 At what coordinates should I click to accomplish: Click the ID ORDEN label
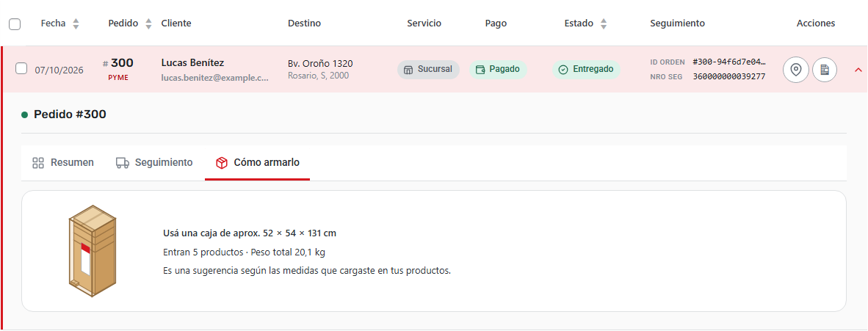tap(668, 62)
